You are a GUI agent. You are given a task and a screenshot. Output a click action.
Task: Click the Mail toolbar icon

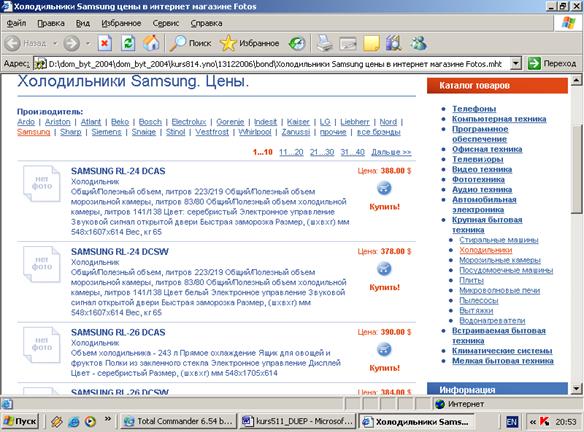[x=348, y=44]
